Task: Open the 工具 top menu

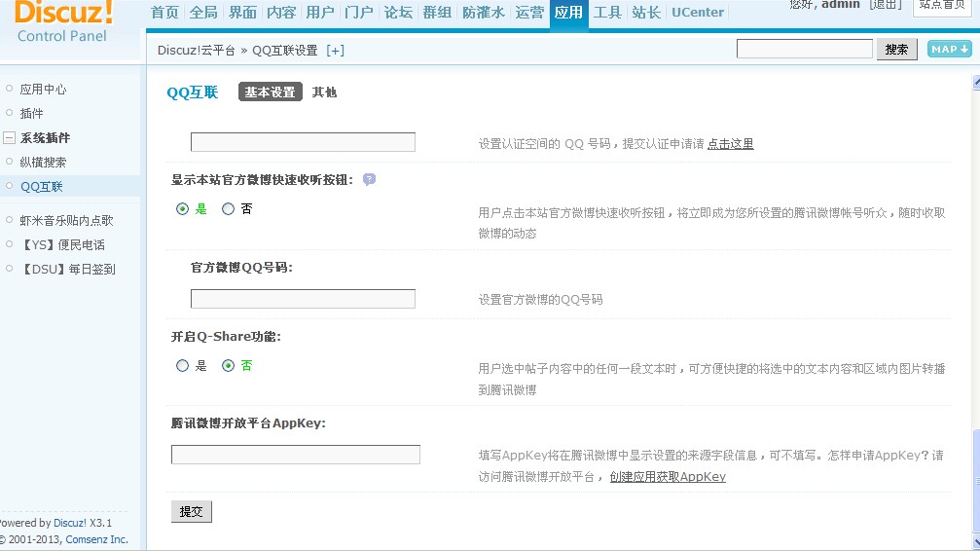Action: [x=607, y=13]
